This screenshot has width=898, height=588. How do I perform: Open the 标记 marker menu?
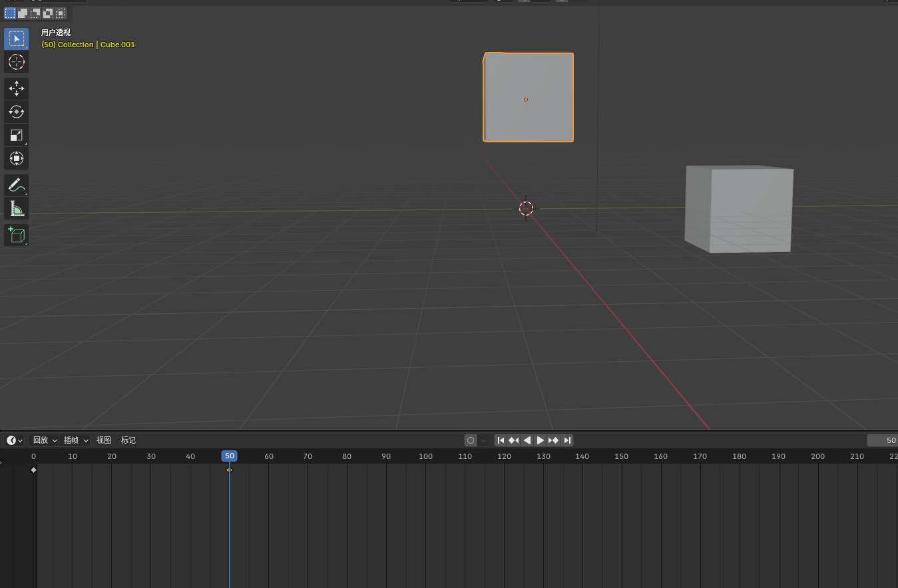128,440
